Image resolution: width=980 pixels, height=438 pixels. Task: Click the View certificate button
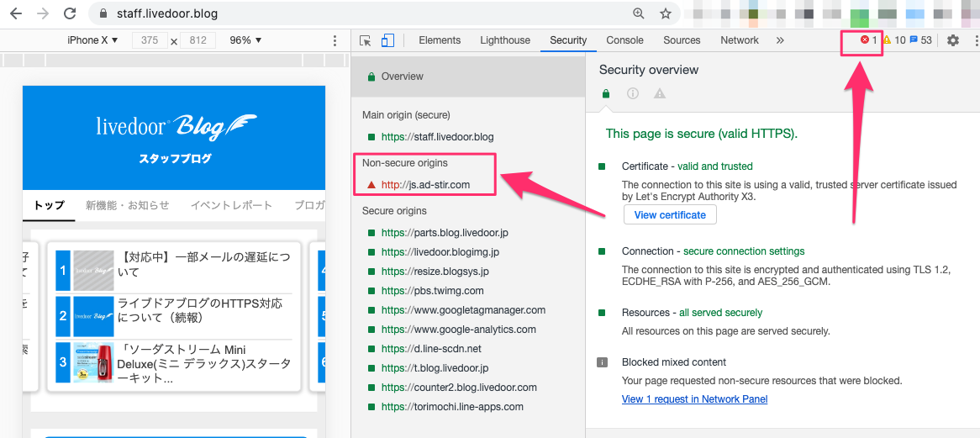coord(670,215)
